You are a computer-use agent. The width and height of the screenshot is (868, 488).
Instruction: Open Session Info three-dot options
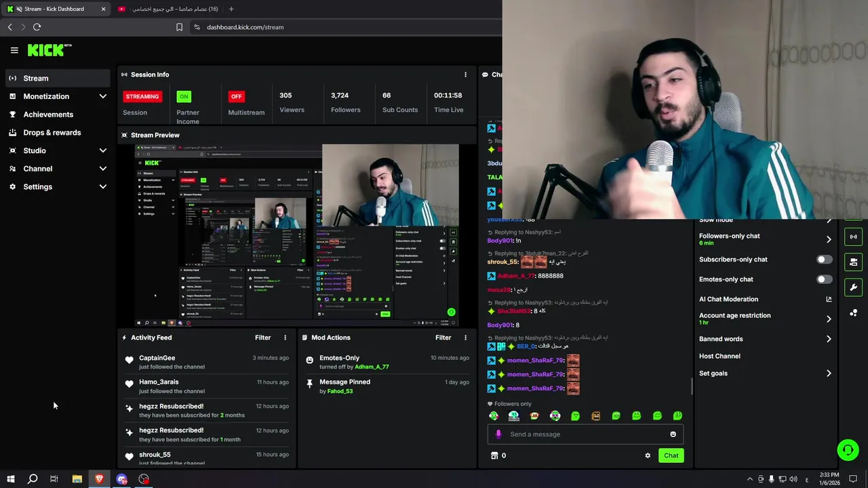[465, 75]
